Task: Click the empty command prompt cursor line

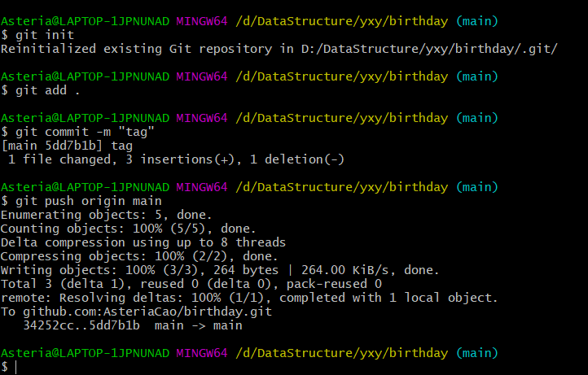Action: 16,367
